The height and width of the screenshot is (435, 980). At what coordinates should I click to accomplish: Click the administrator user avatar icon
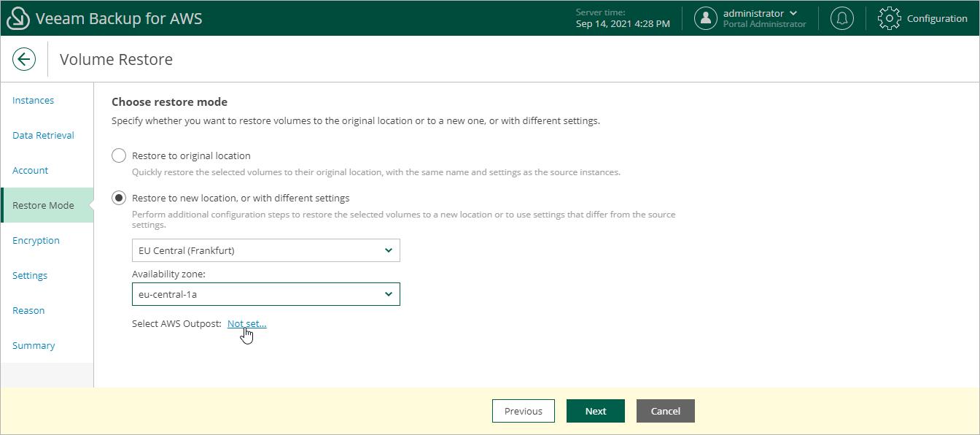pyautogui.click(x=705, y=18)
